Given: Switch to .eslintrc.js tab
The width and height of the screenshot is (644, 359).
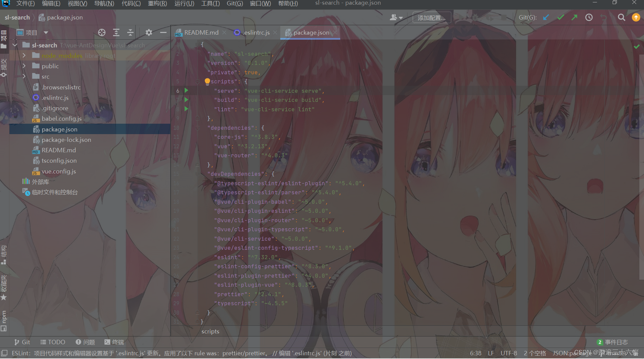Looking at the screenshot, I should [x=256, y=33].
